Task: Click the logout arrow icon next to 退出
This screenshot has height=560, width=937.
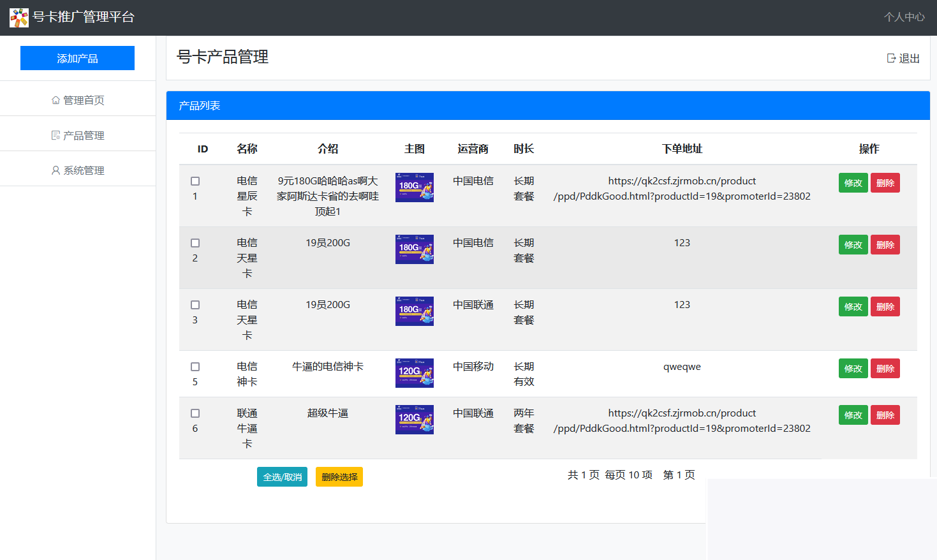Action: 891,57
